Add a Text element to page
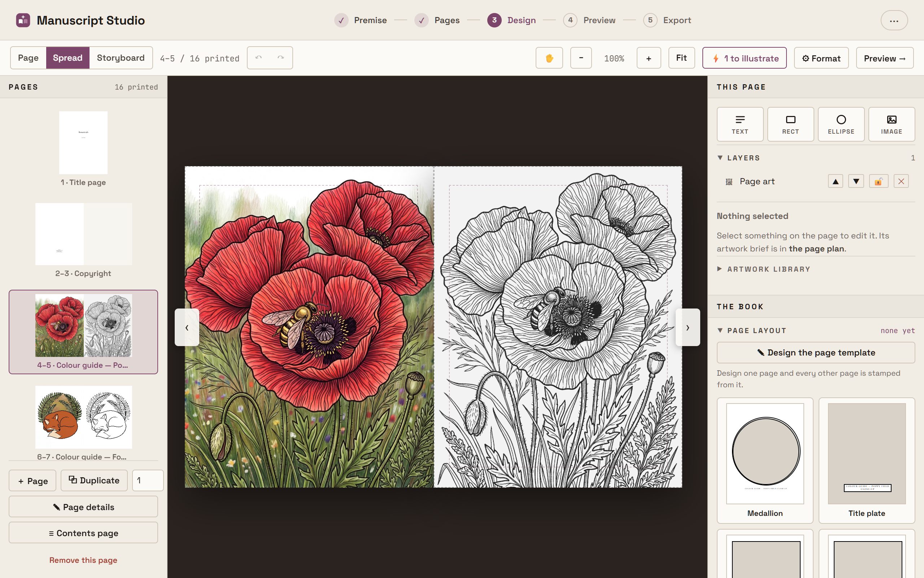The image size is (924, 578). coord(740,124)
